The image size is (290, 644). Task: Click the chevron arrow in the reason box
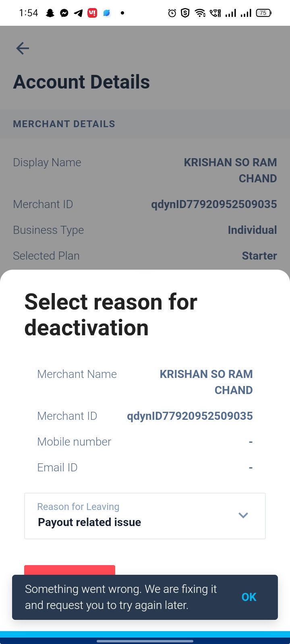243,515
